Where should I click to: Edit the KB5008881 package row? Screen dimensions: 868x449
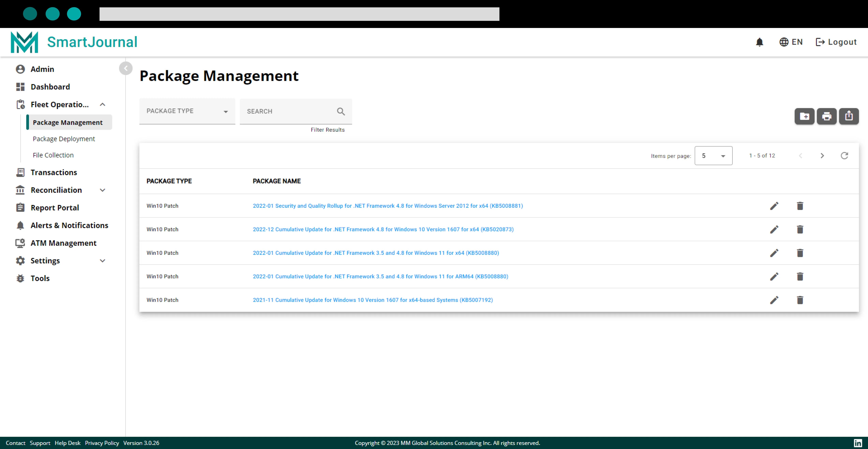pos(774,206)
